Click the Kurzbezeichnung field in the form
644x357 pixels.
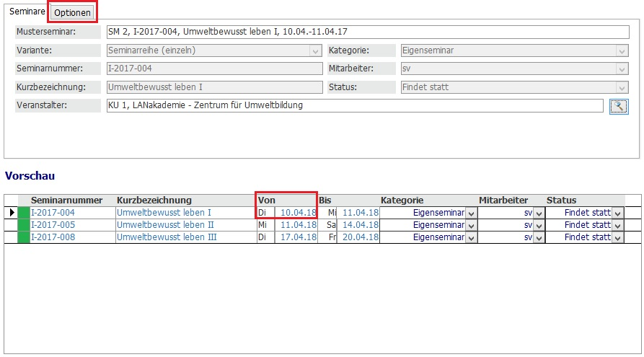tap(213, 87)
